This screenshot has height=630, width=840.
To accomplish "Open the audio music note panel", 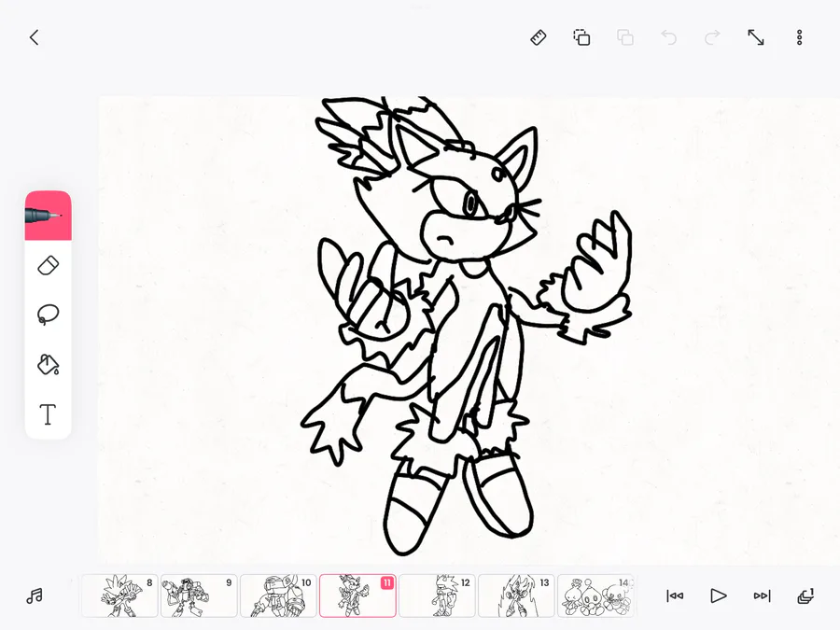I will [x=35, y=595].
